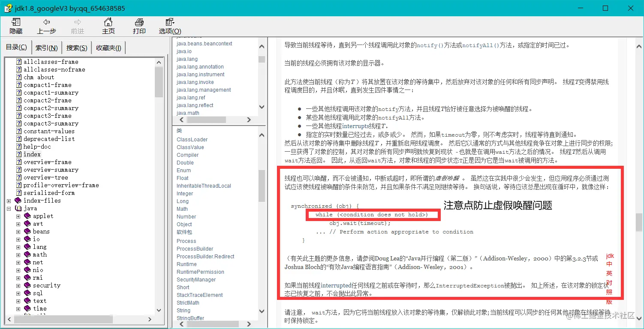
Task: Select the compact3-frame tree row
Action: pyautogui.click(x=47, y=116)
